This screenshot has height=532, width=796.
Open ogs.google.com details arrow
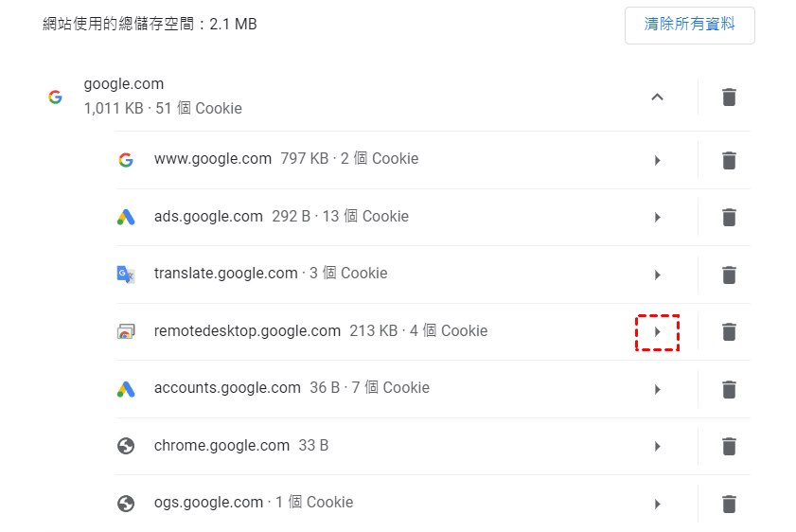click(x=658, y=504)
